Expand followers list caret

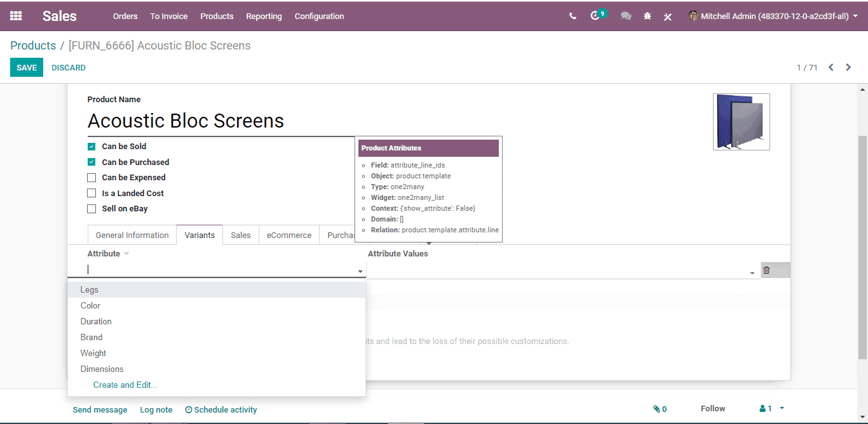(x=782, y=409)
